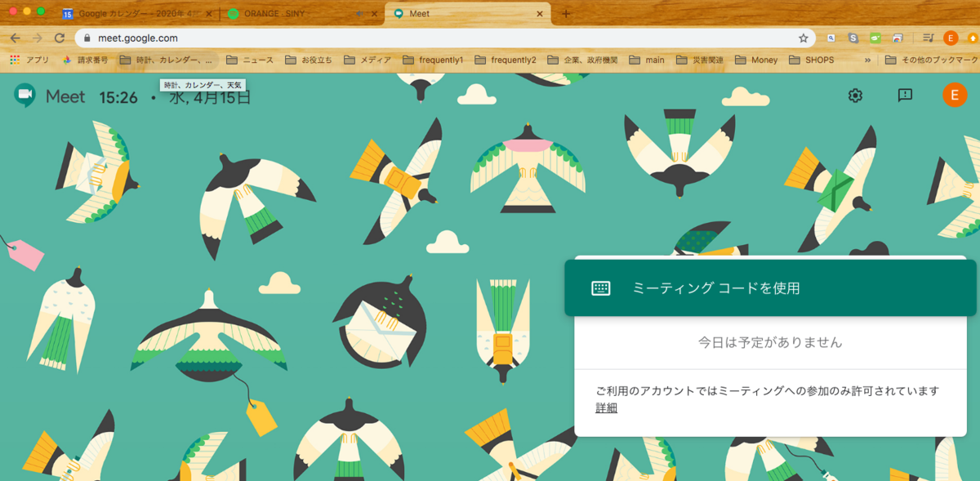Open main bookmark folder
Viewport: 980px width, 481px height.
(646, 60)
